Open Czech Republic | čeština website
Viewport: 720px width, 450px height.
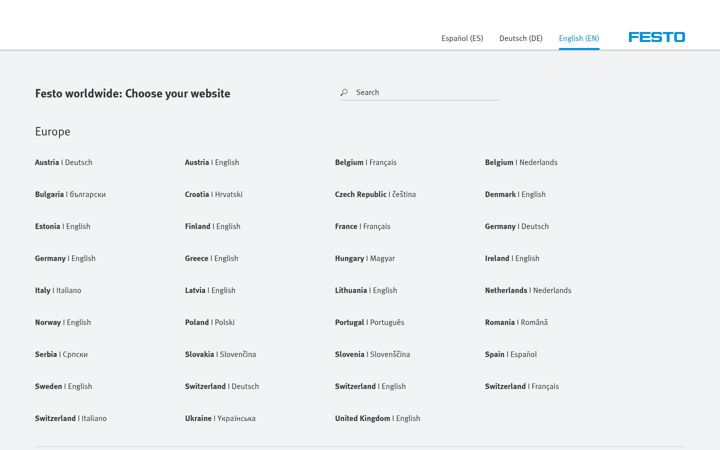tap(375, 194)
